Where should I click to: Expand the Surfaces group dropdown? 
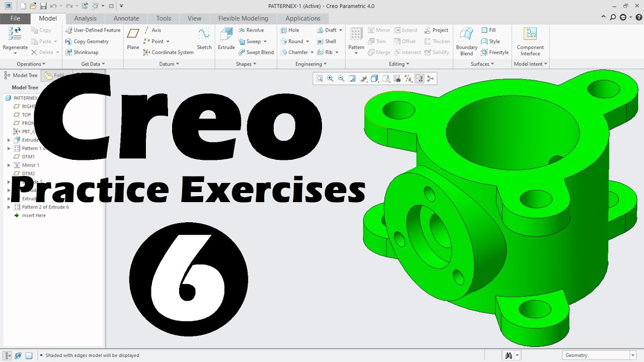coord(482,64)
